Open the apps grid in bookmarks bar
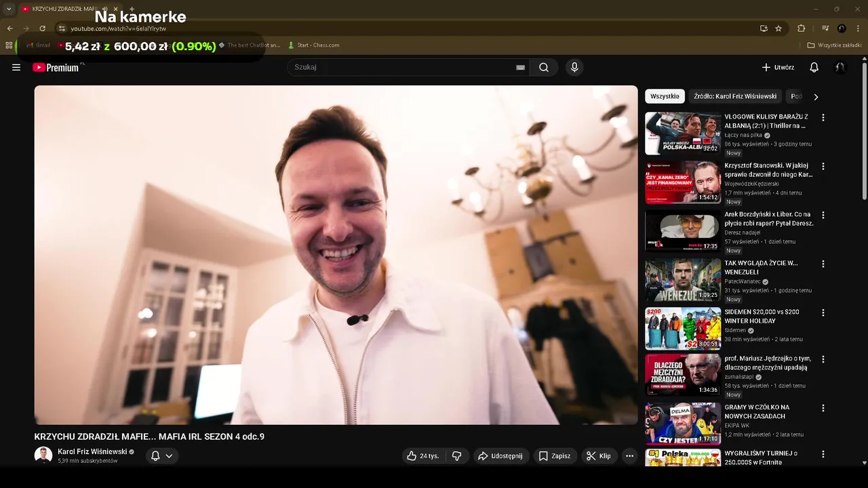Viewport: 868px width, 488px height. click(9, 45)
